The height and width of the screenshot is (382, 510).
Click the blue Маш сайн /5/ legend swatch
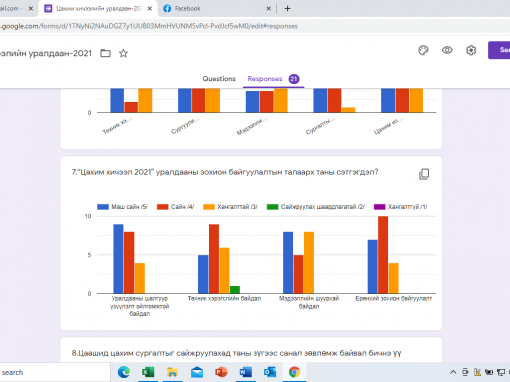point(103,207)
